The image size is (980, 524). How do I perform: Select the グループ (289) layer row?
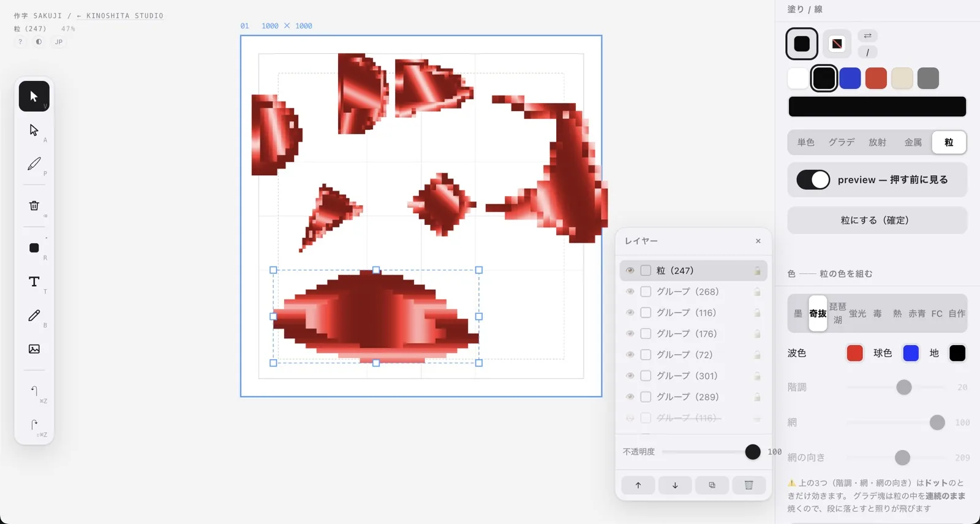point(693,397)
